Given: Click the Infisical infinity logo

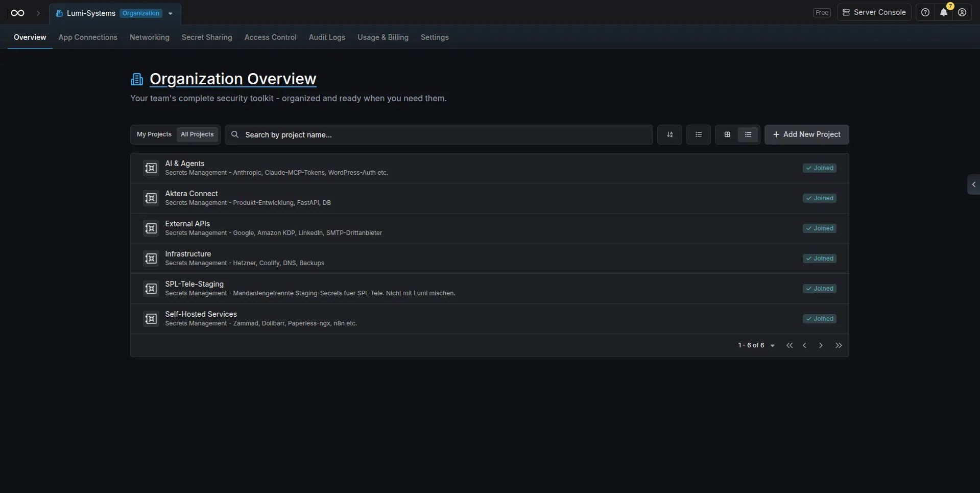Looking at the screenshot, I should (x=17, y=13).
